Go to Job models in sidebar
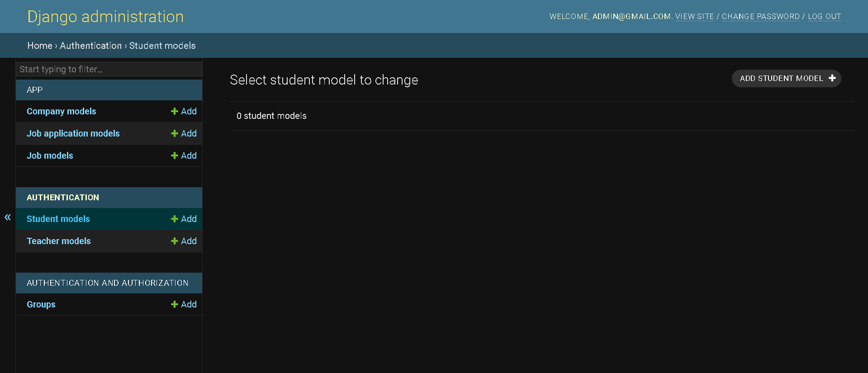This screenshot has width=868, height=373. [50, 156]
